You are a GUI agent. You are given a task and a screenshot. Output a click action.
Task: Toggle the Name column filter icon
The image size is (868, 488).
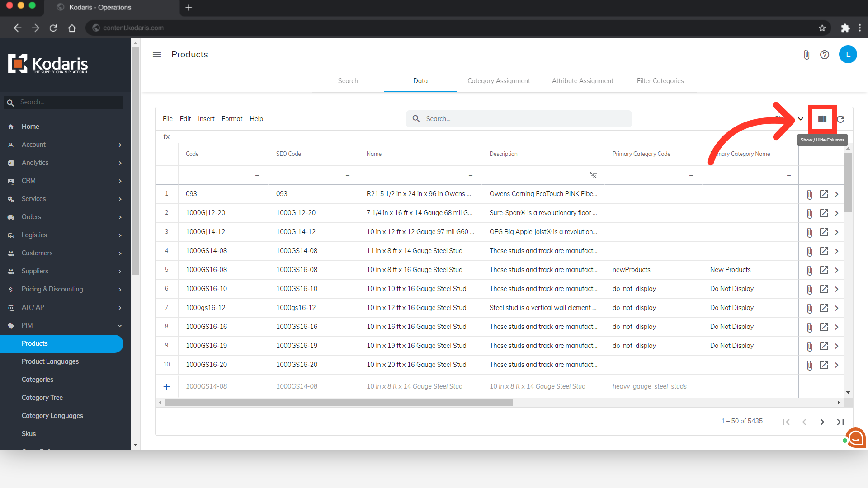[x=470, y=175]
